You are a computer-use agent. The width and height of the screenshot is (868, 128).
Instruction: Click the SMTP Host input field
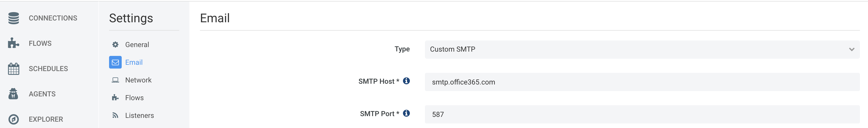[x=642, y=82]
